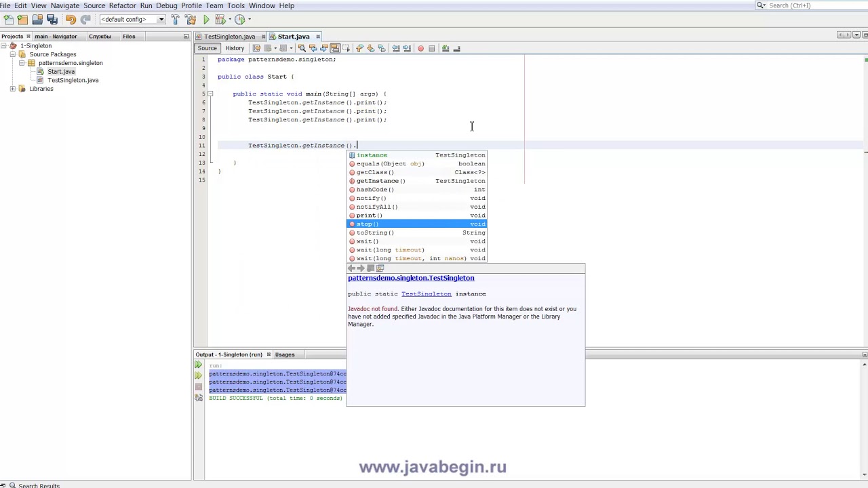Toggle Highlight Search in editor toolbar

[x=335, y=48]
